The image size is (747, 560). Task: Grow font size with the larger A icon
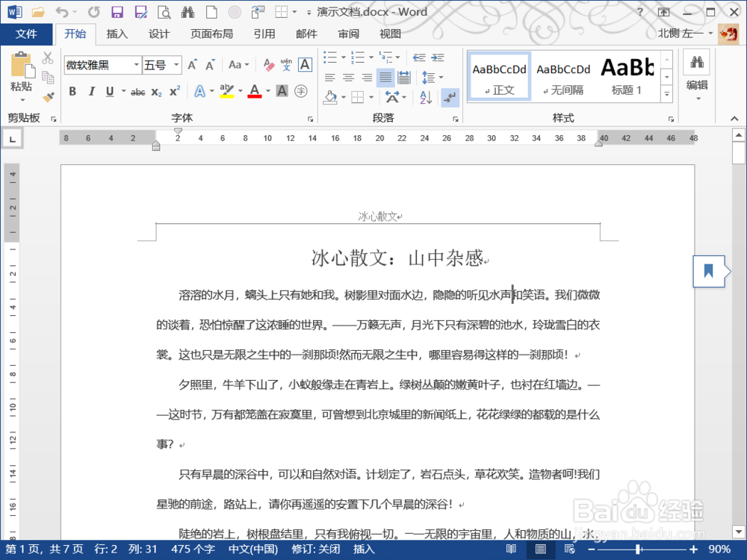[x=193, y=65]
